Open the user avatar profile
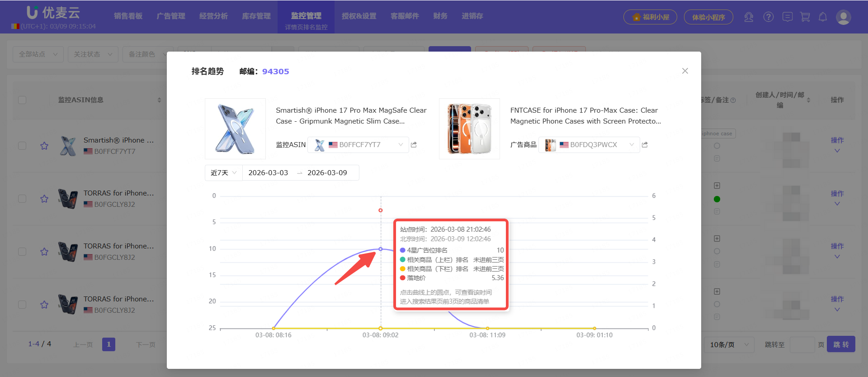868x377 pixels. point(843,17)
